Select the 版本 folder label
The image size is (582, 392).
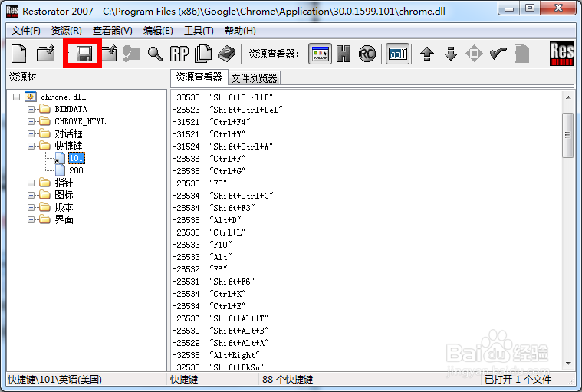(x=64, y=207)
